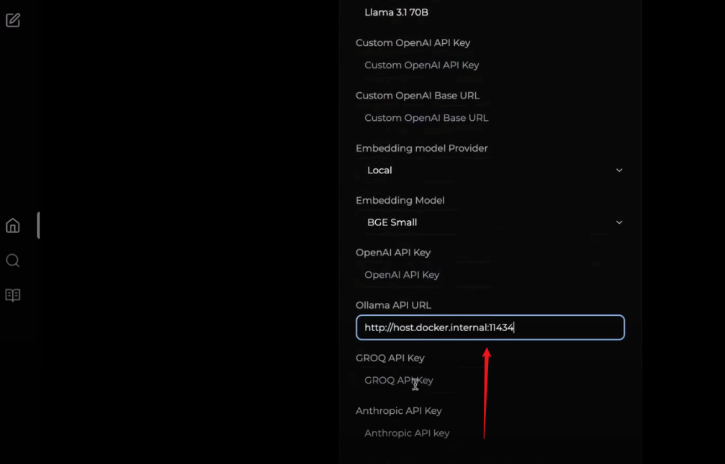Go to Home in the sidebar
Screen dimensions: 725x464
click(13, 226)
